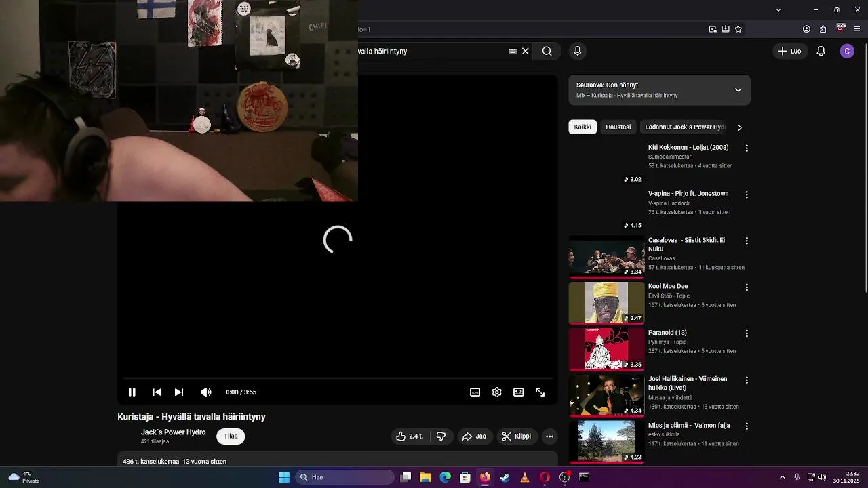Open options for Kool Moe Dee
868x488 pixels.
point(747,287)
